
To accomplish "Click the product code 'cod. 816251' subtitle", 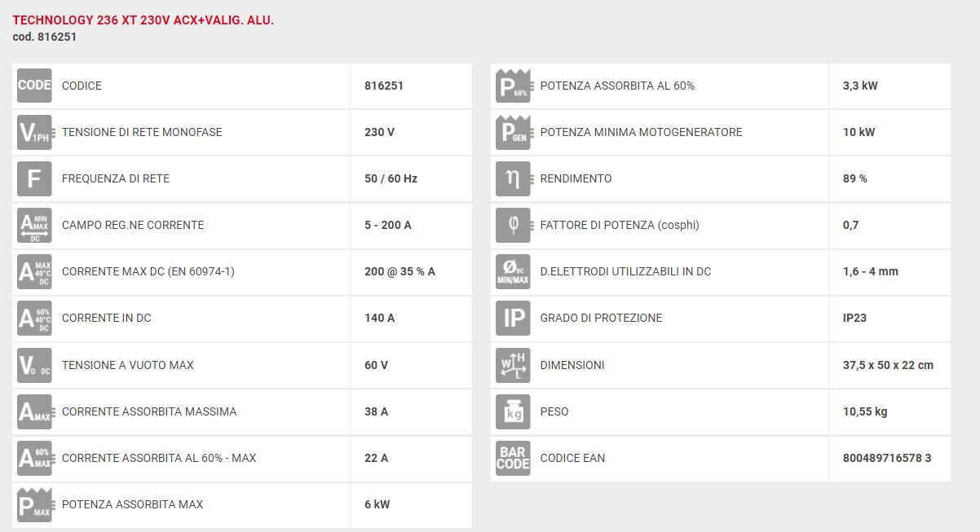I will point(45,37).
